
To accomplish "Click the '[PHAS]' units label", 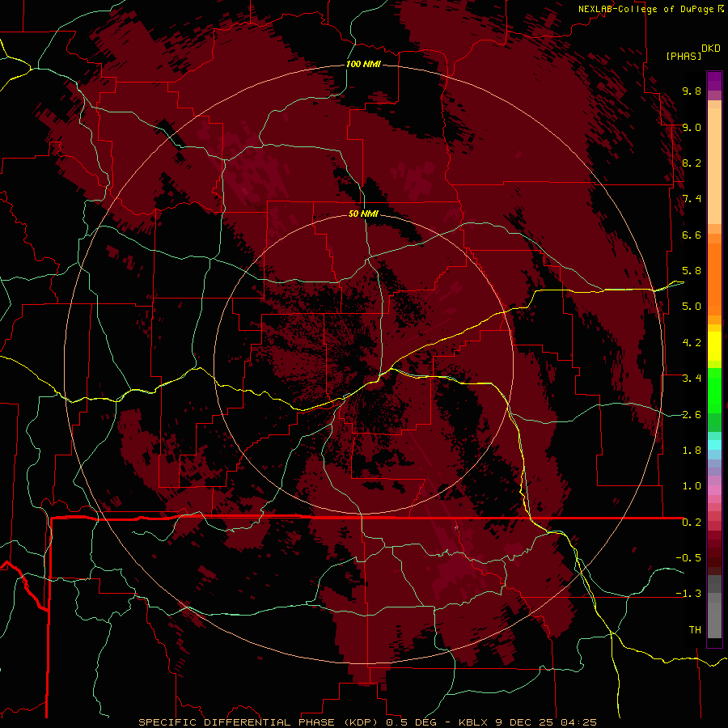I will point(684,56).
